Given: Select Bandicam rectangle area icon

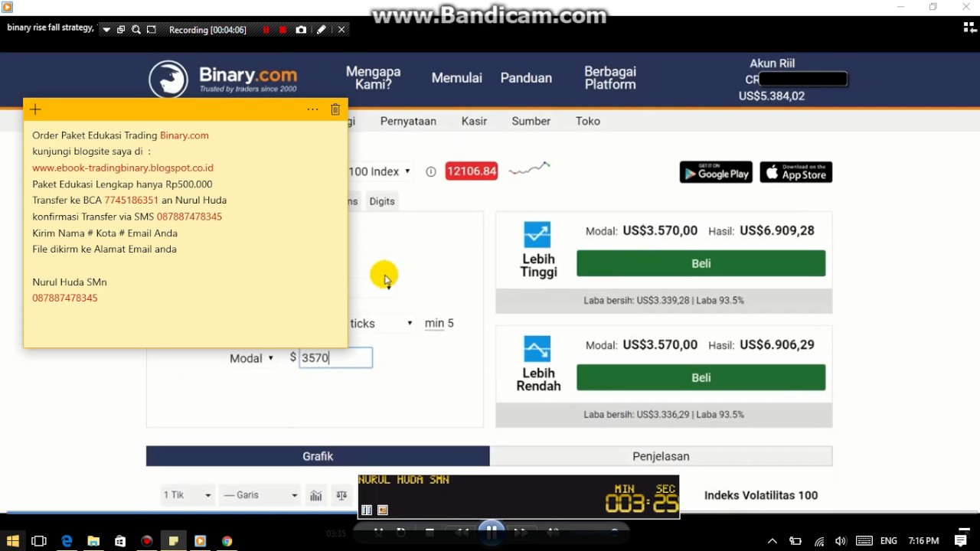Looking at the screenshot, I should tap(151, 30).
